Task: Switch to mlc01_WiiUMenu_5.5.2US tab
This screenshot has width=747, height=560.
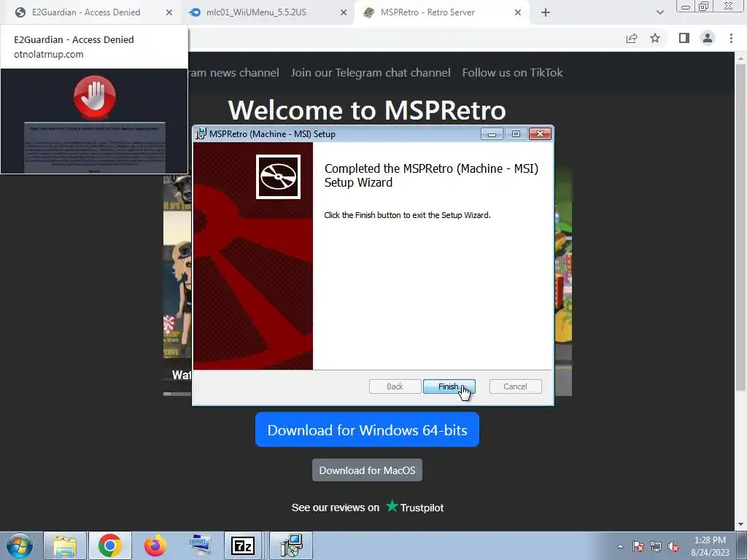Action: [256, 12]
